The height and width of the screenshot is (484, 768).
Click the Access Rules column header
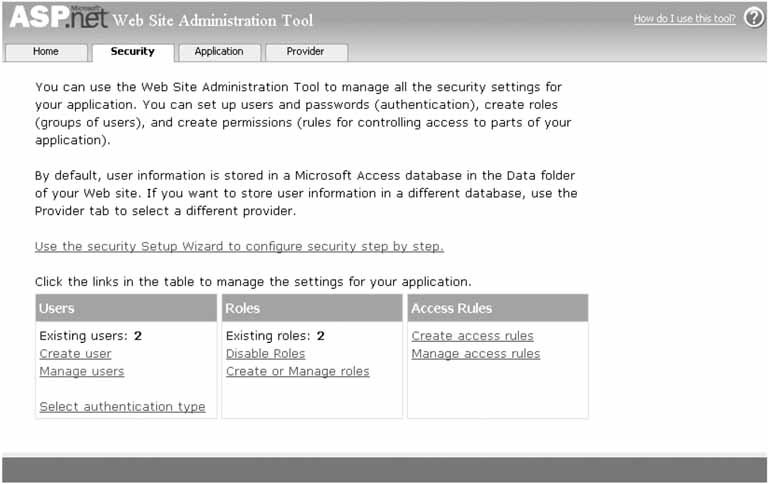coord(452,308)
